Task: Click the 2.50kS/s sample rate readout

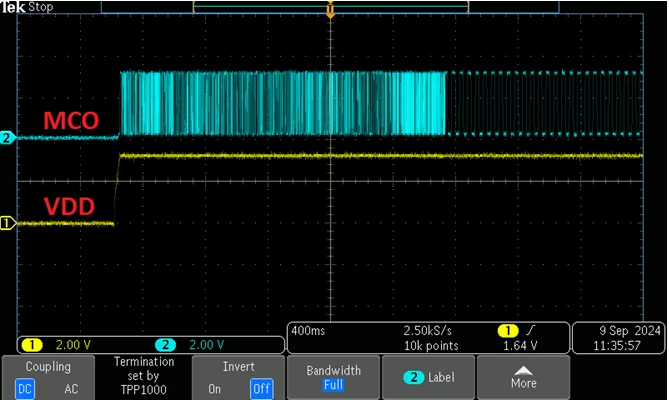Action: [428, 330]
